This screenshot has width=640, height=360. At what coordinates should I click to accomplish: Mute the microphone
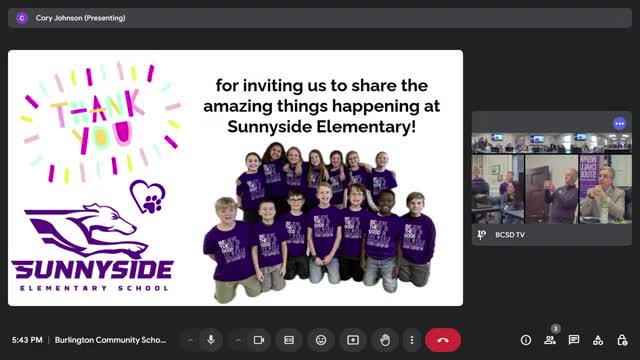(211, 340)
